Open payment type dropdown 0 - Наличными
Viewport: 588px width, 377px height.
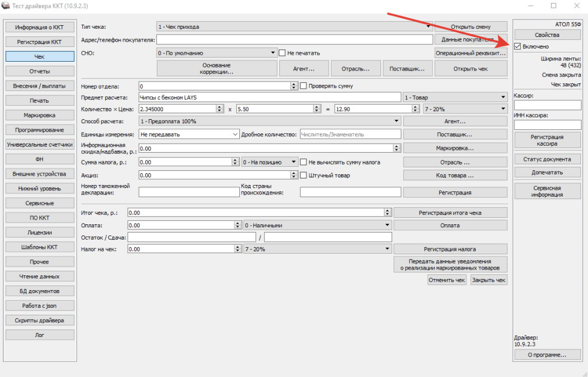point(318,225)
